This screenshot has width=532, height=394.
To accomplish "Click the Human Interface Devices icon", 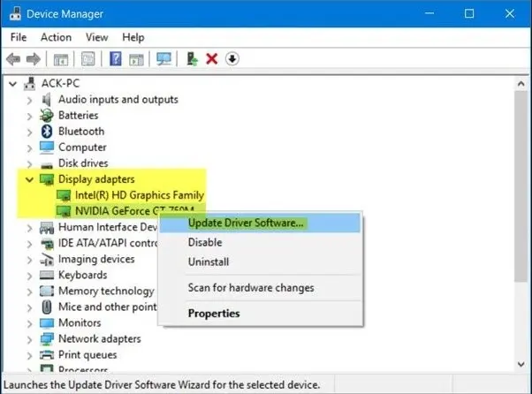I will [x=47, y=228].
